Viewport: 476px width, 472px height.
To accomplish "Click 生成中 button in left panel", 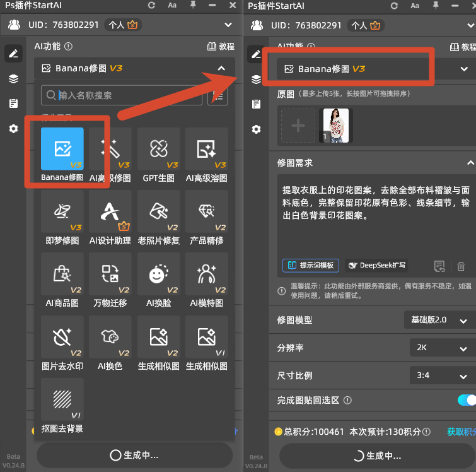I will (134, 455).
